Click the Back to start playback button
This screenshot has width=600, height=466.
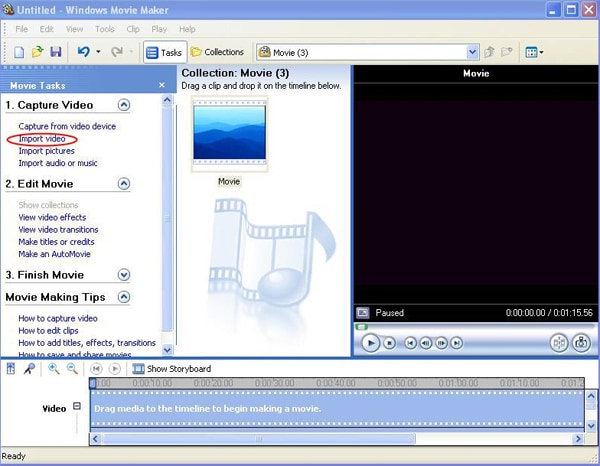coord(410,343)
